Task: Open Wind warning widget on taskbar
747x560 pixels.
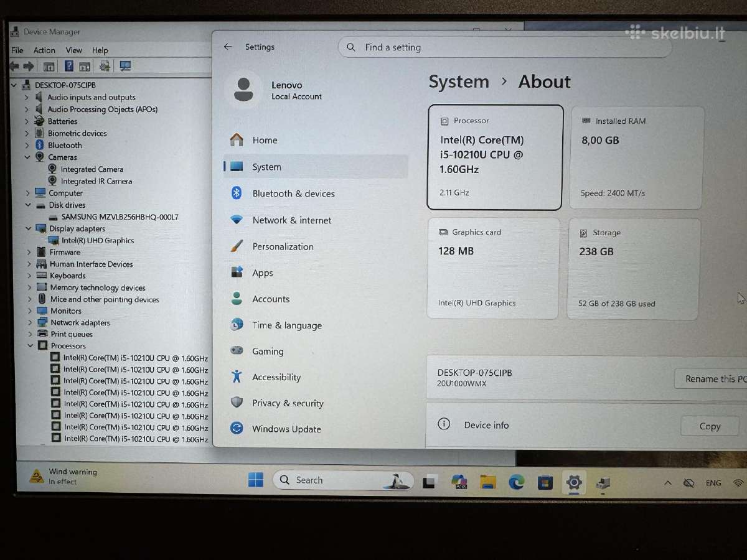Action: pos(63,477)
